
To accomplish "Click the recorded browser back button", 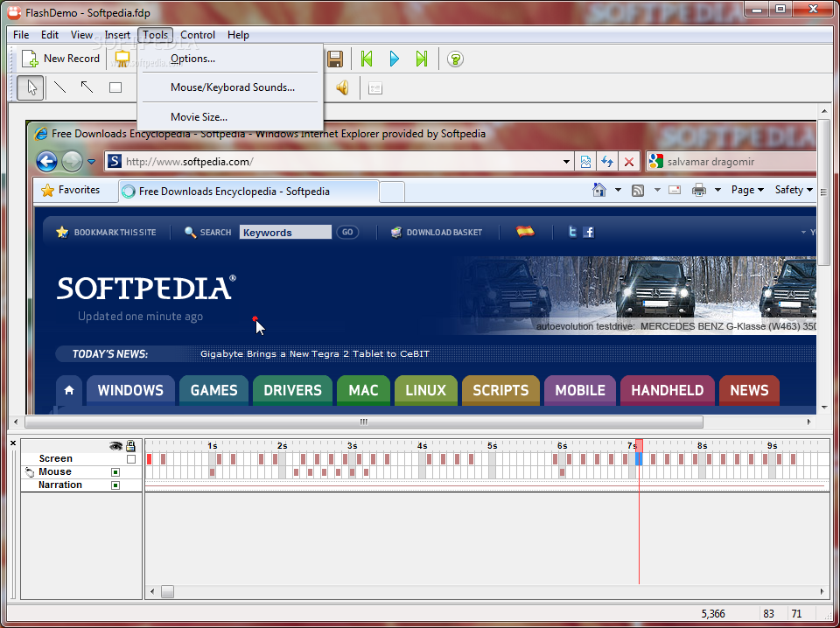I will [x=46, y=161].
